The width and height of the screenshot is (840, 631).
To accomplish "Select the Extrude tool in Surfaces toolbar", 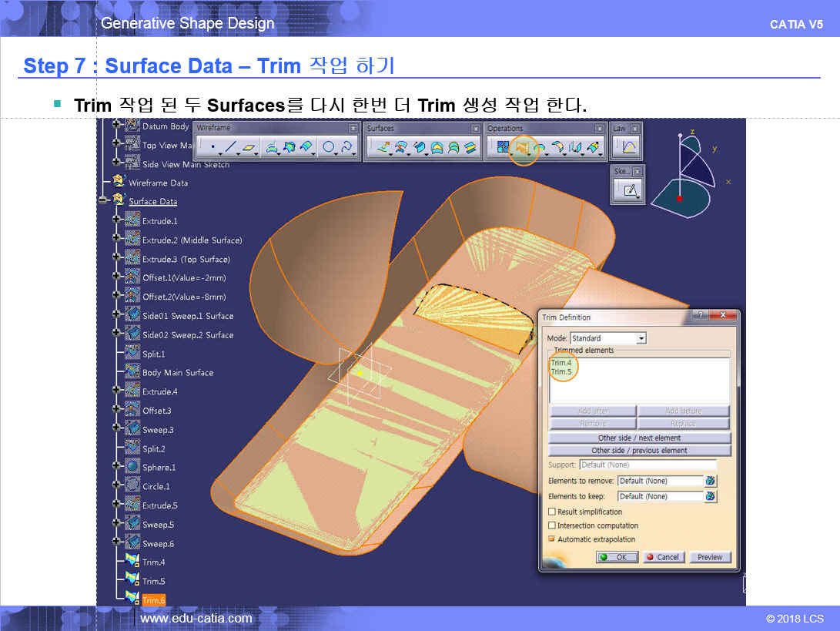I will pos(381,146).
